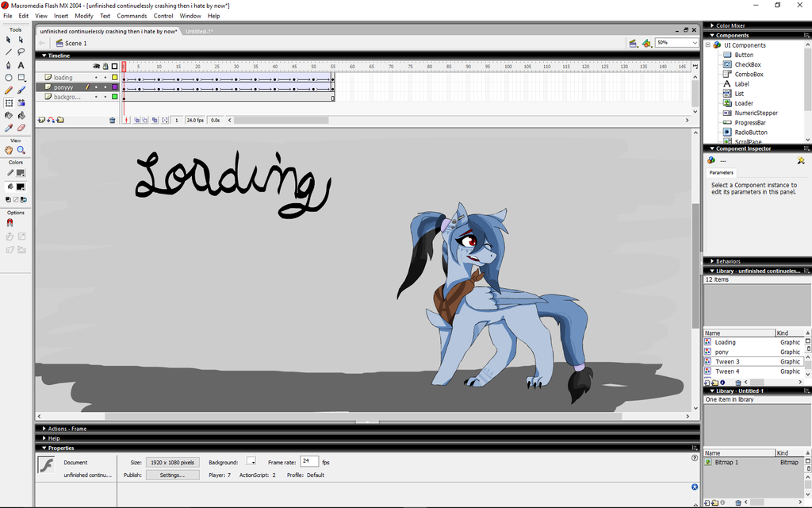Click the Edit Symbols icon
812x508 pixels.
pyautogui.click(x=646, y=43)
